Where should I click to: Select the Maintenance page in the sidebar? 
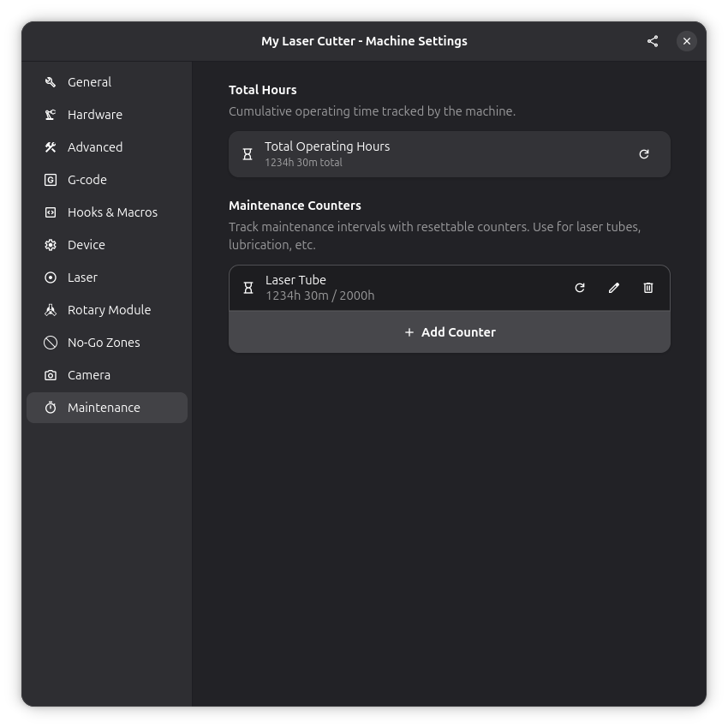(107, 407)
